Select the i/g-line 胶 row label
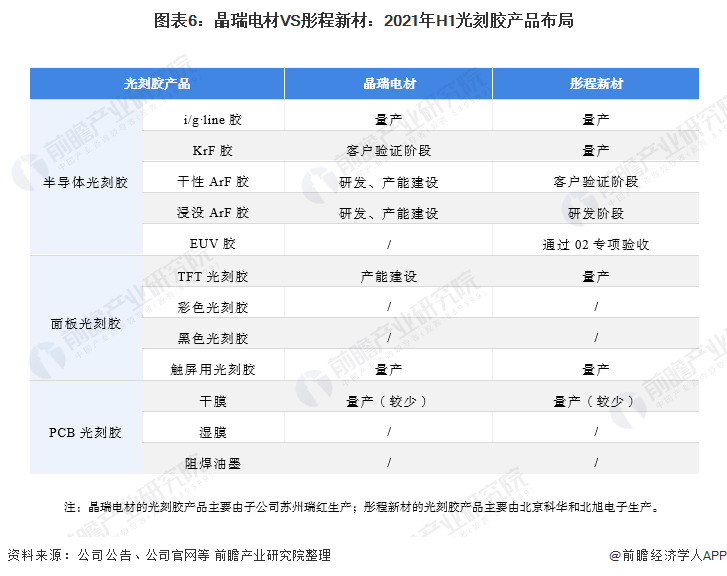The image size is (727, 576). 213,120
